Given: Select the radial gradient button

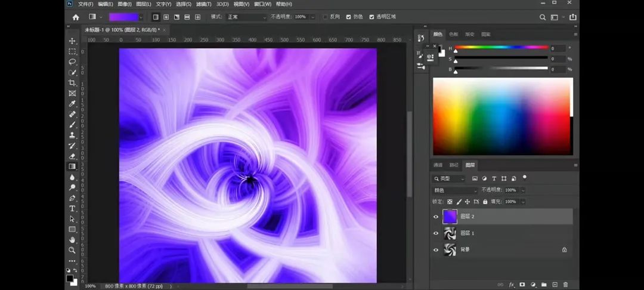Looking at the screenshot, I should click(166, 17).
